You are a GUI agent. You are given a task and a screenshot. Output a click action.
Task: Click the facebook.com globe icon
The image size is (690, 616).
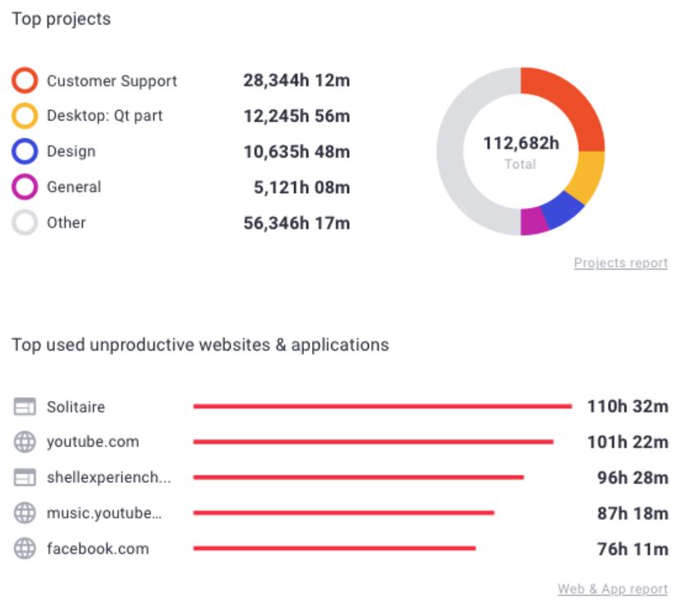coord(25,549)
